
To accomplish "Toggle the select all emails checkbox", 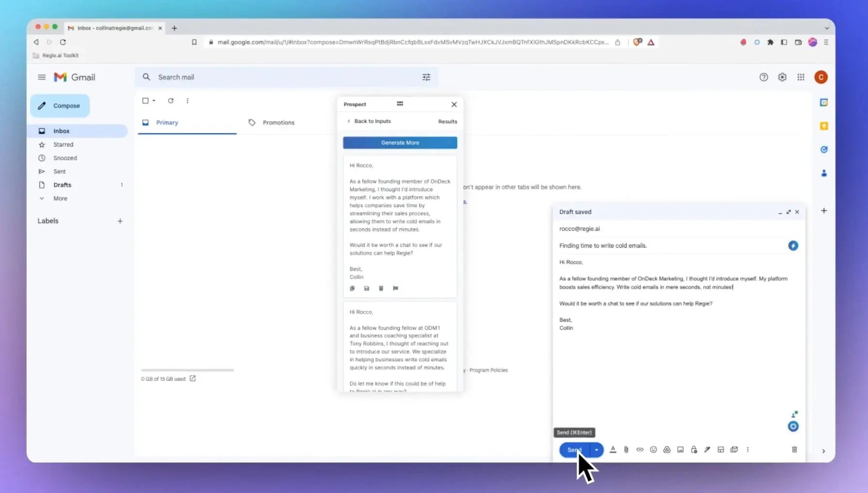I will pos(145,101).
